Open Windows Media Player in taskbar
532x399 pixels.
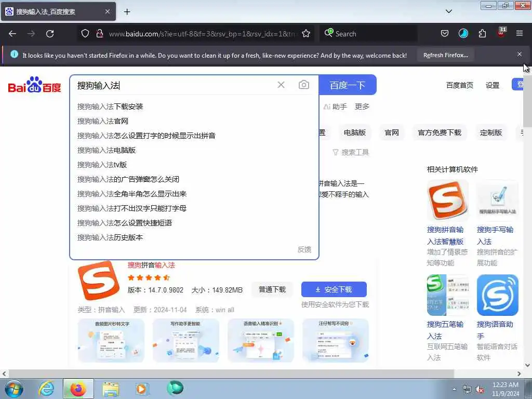[141, 389]
